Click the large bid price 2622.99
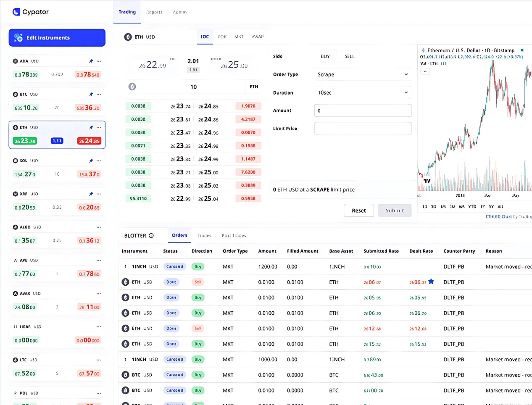The width and height of the screenshot is (532, 405). coord(153,65)
